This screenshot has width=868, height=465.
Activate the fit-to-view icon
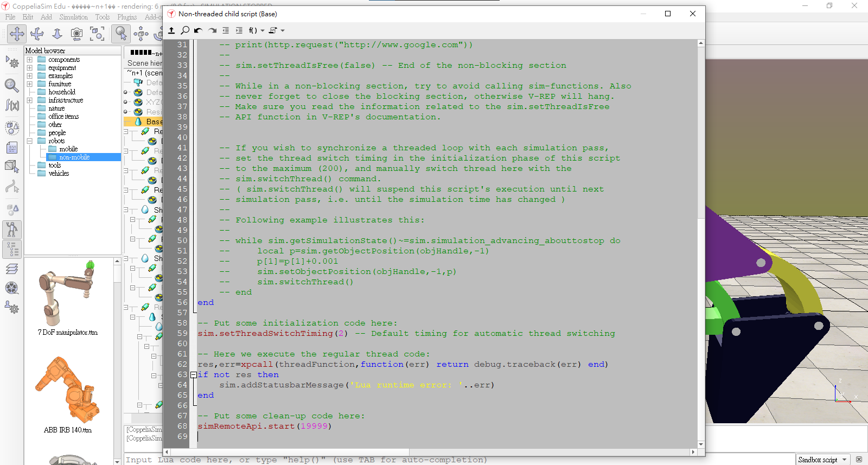point(97,34)
